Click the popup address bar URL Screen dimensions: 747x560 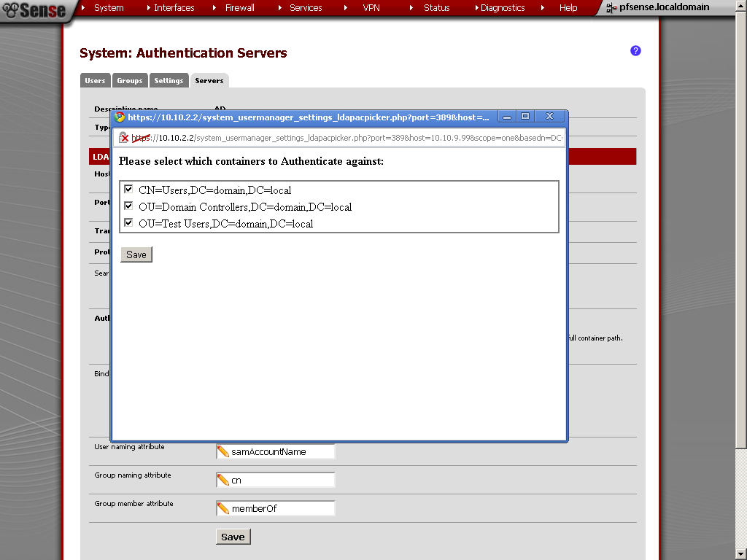[x=347, y=138]
